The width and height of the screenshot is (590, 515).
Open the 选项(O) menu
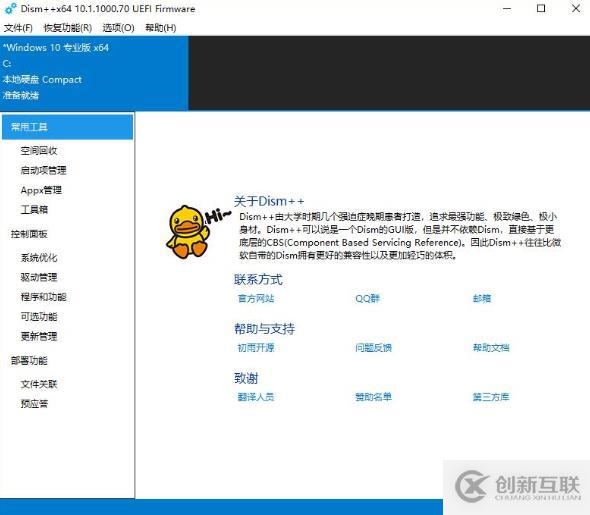pyautogui.click(x=118, y=28)
